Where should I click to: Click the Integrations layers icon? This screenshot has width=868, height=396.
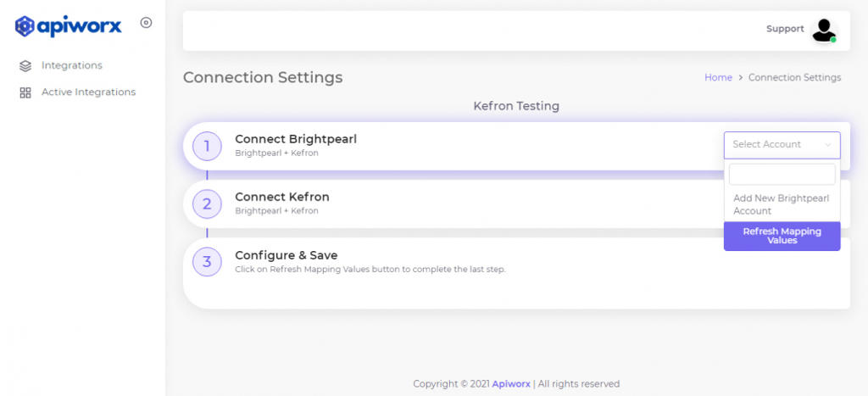coord(25,66)
